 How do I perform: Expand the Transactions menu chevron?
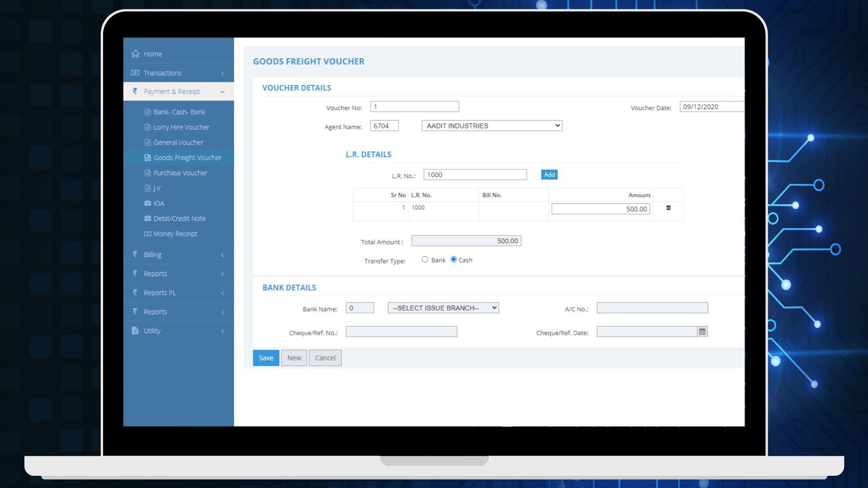pyautogui.click(x=222, y=73)
